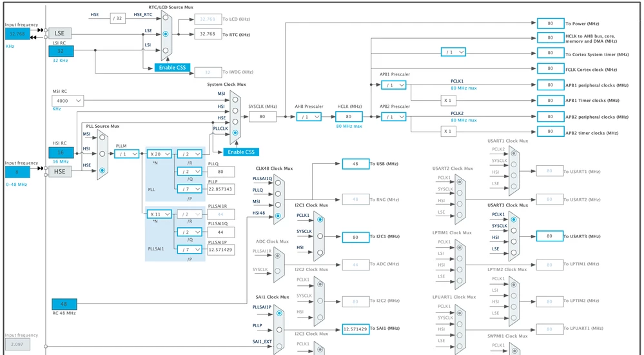Select LSE in RTC/LCD Source Mux

[x=166, y=34]
